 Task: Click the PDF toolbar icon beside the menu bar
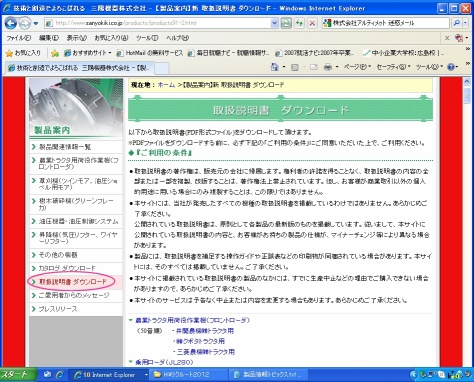coord(459,38)
